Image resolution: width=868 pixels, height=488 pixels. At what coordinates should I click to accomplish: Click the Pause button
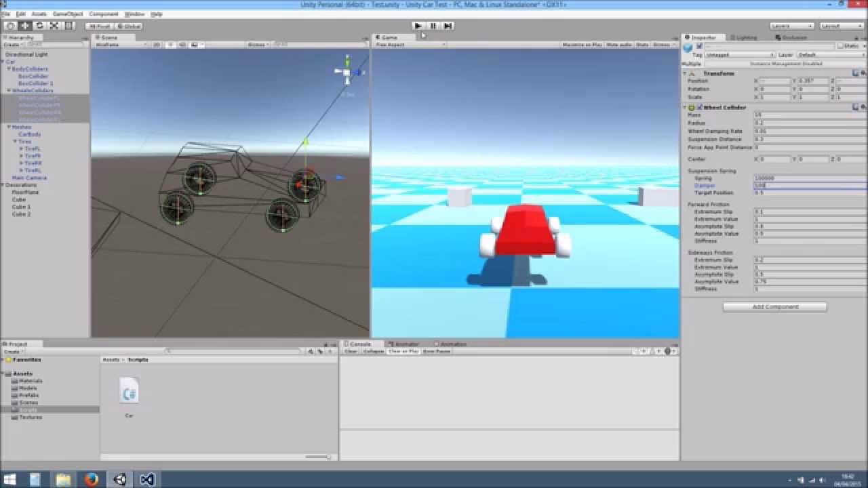pyautogui.click(x=433, y=26)
